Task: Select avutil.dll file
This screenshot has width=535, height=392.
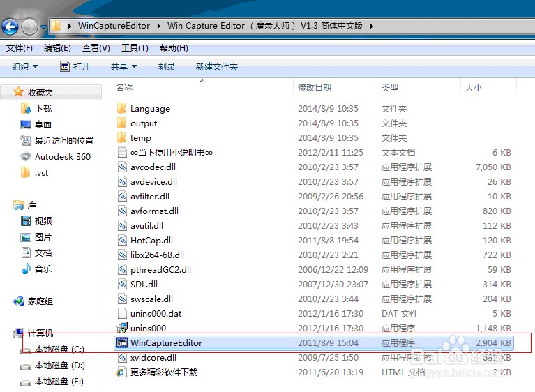Action: tap(140, 226)
